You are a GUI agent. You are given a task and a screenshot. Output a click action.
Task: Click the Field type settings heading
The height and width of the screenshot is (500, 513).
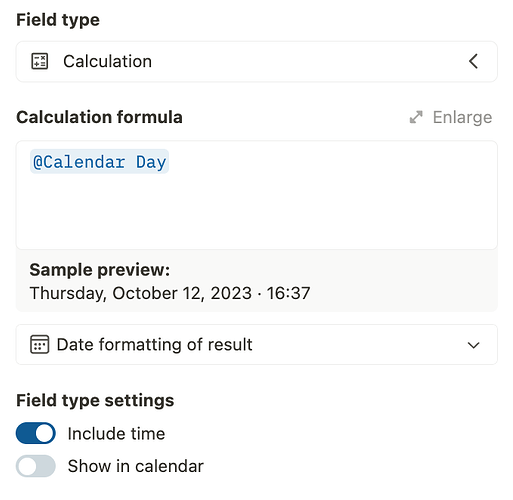pos(95,400)
